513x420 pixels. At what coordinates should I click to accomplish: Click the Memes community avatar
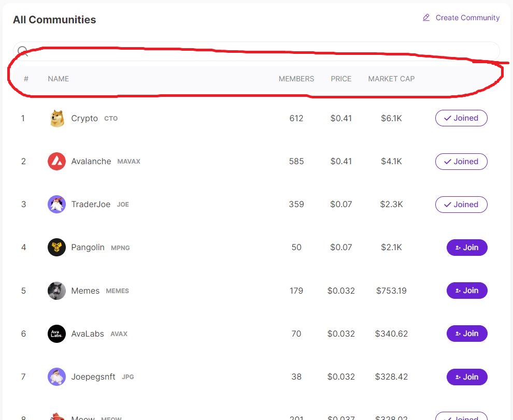point(56,291)
